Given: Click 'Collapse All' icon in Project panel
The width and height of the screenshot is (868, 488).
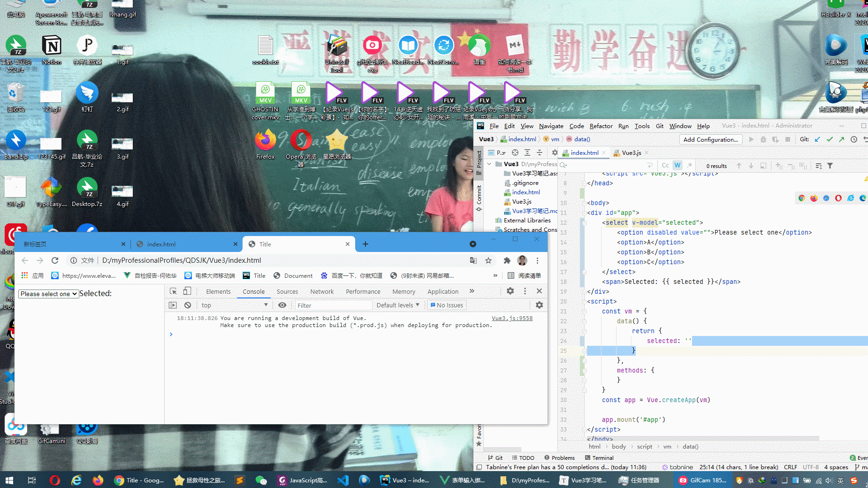Looking at the screenshot, I should (540, 152).
